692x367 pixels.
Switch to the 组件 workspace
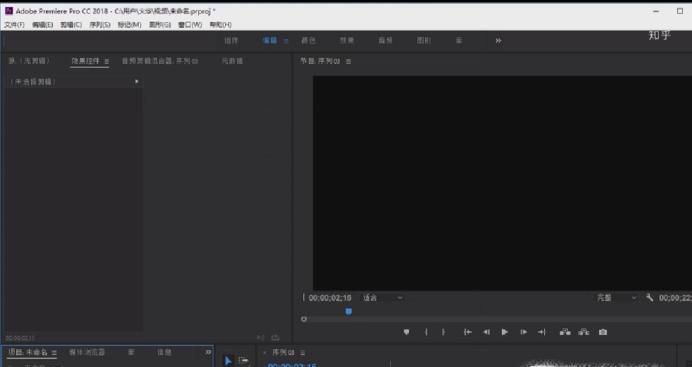(231, 41)
